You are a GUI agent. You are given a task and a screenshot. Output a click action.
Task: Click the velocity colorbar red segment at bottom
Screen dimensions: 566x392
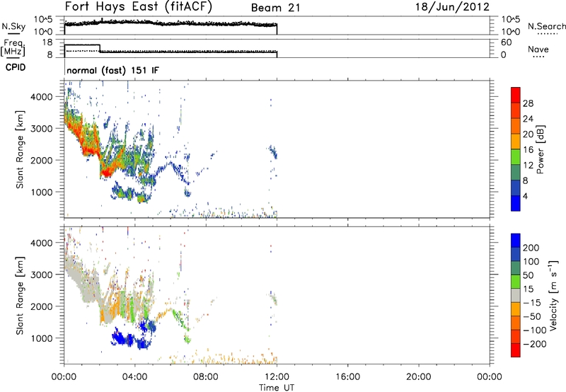tap(516, 350)
